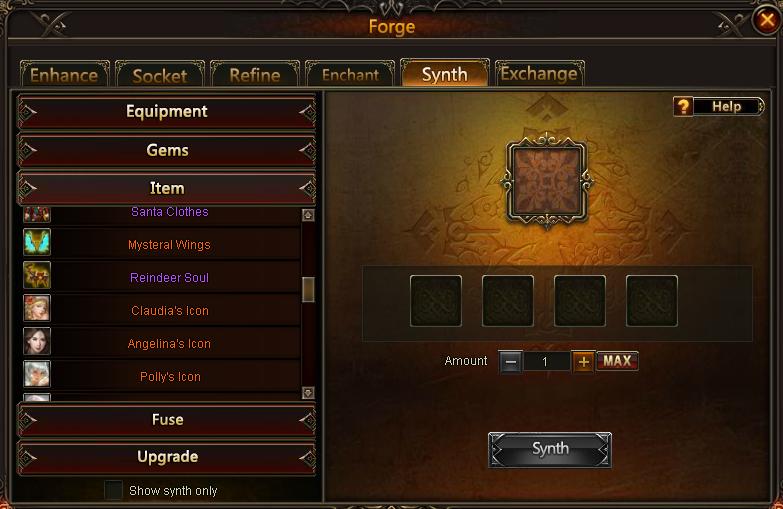Screen dimensions: 783x509
Task: Click the Synth button
Action: coord(550,450)
